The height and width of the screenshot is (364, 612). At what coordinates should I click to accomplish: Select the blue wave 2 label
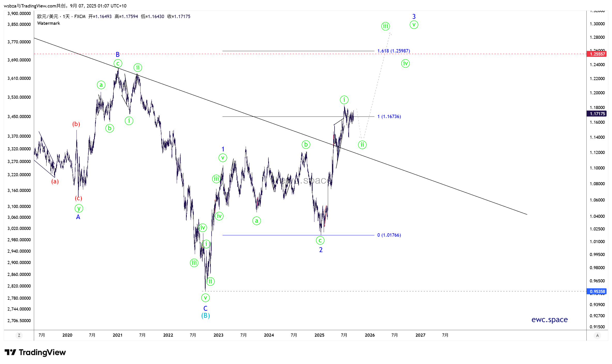(x=321, y=250)
